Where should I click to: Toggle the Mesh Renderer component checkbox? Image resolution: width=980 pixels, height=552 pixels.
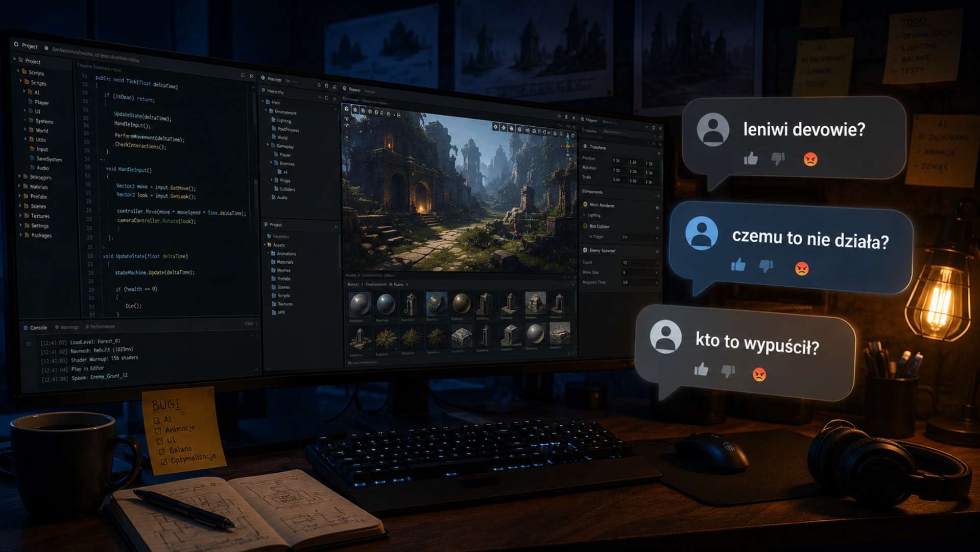click(585, 204)
